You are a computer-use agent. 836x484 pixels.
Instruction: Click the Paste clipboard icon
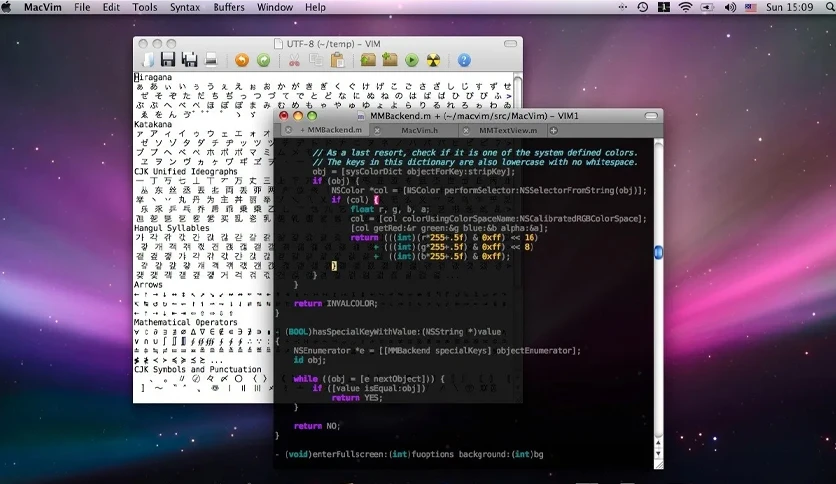[x=337, y=60]
